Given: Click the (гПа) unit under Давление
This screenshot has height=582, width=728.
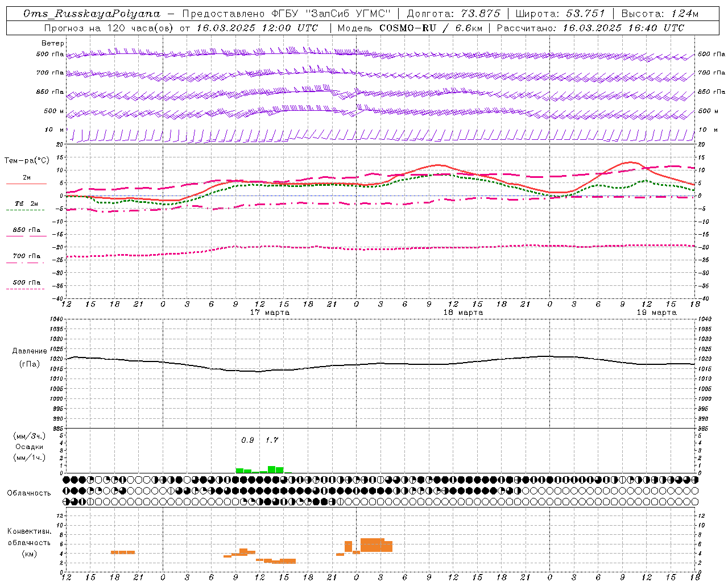Looking at the screenshot, I should click(30, 364).
